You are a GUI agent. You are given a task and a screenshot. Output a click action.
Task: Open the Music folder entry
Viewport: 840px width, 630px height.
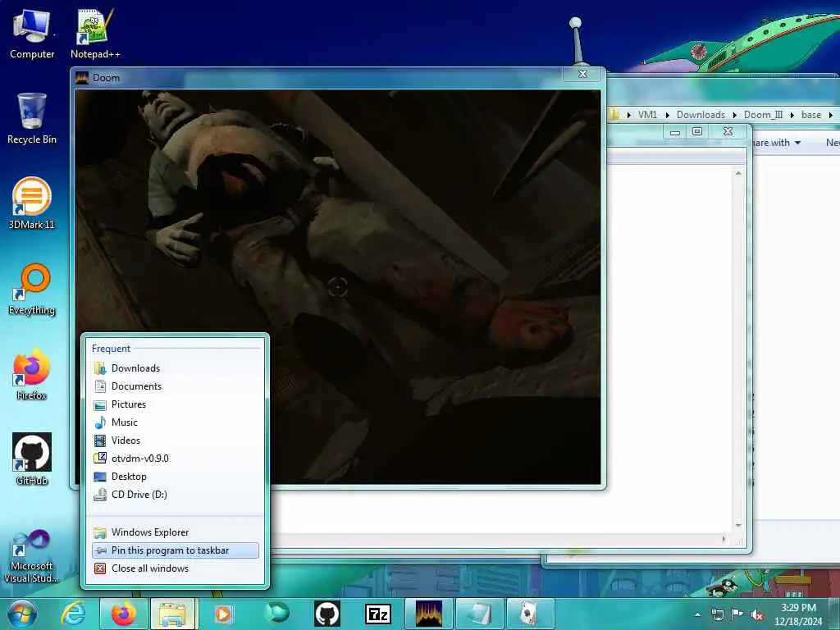pos(176,422)
